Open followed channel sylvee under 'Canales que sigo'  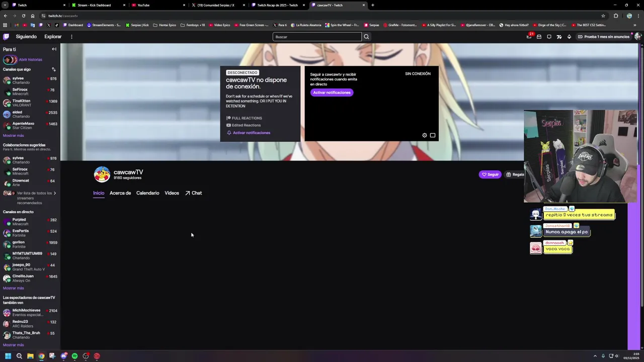click(x=30, y=80)
